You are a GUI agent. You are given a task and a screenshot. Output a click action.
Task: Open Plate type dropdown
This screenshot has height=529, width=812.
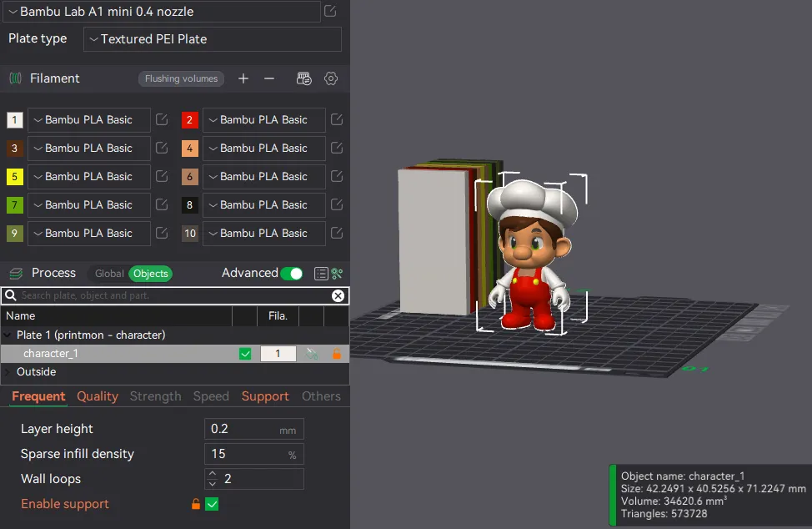pyautogui.click(x=213, y=39)
